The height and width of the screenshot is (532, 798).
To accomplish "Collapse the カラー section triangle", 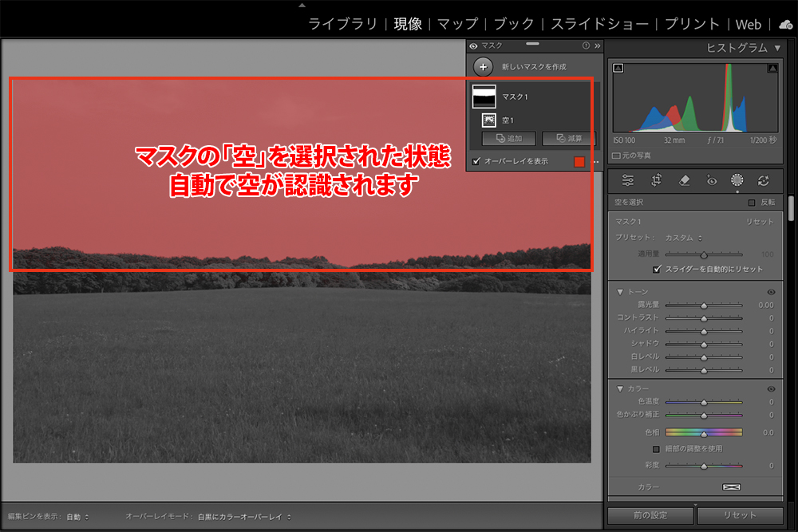I will click(x=620, y=389).
